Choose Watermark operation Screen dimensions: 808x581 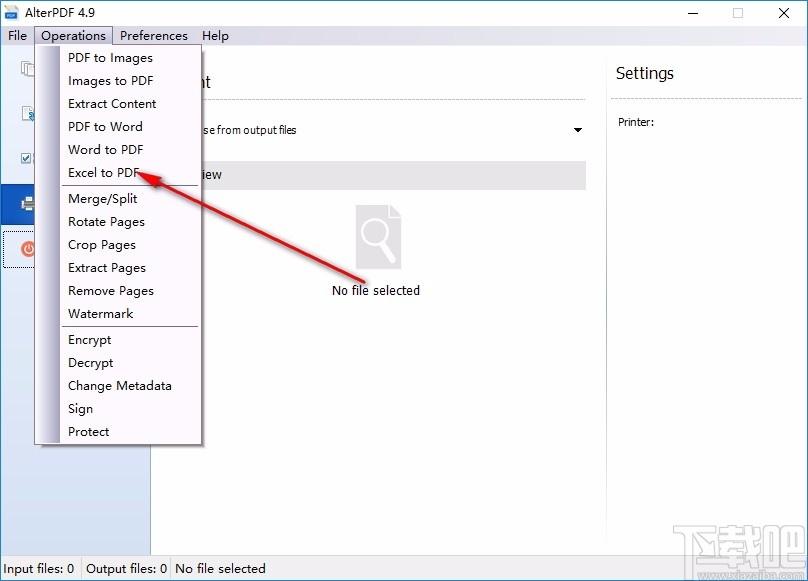click(100, 313)
